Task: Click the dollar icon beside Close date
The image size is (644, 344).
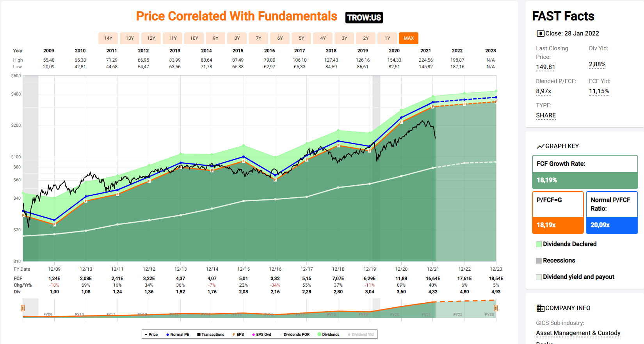Action: click(540, 34)
